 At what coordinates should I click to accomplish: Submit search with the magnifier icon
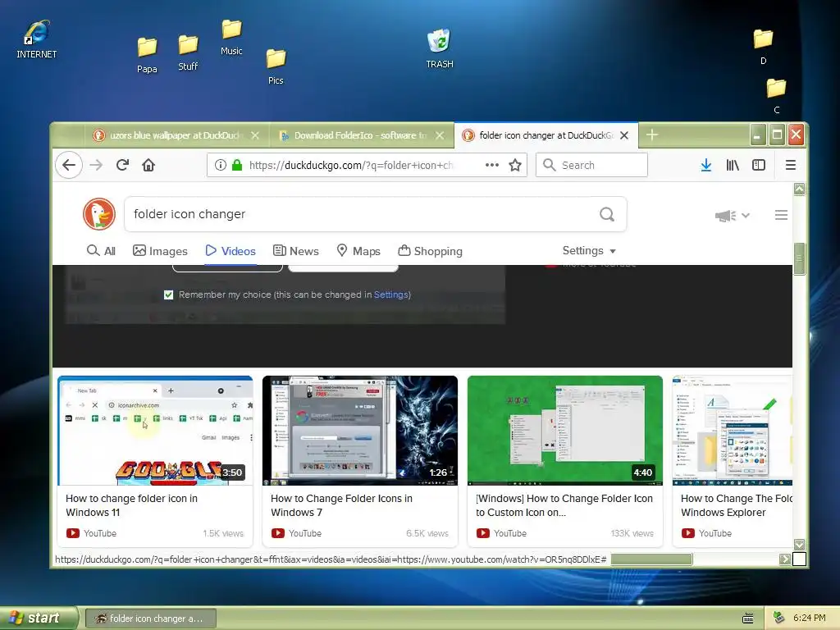tap(607, 214)
